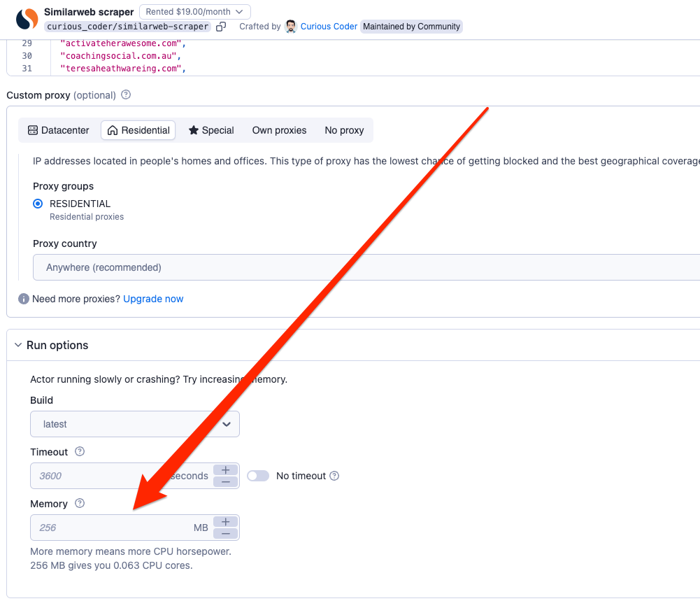Collapse the Run options section
The width and height of the screenshot is (700, 608).
[x=18, y=345]
